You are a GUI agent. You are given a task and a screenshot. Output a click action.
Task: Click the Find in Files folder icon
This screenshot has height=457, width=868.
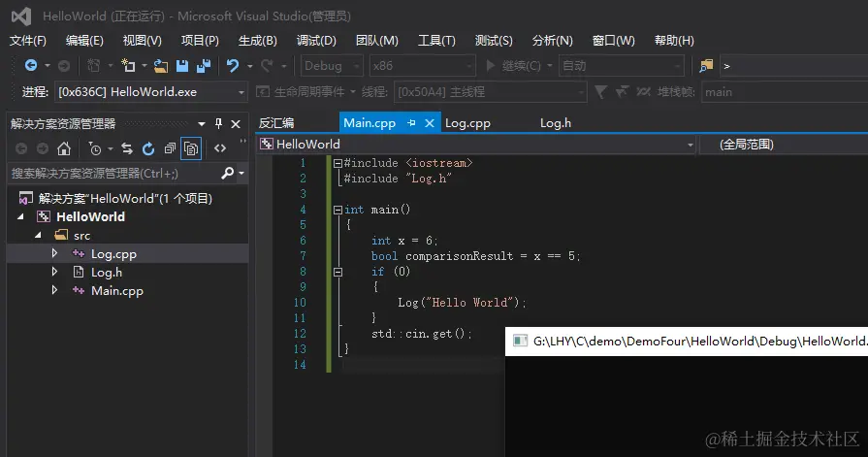click(x=706, y=66)
